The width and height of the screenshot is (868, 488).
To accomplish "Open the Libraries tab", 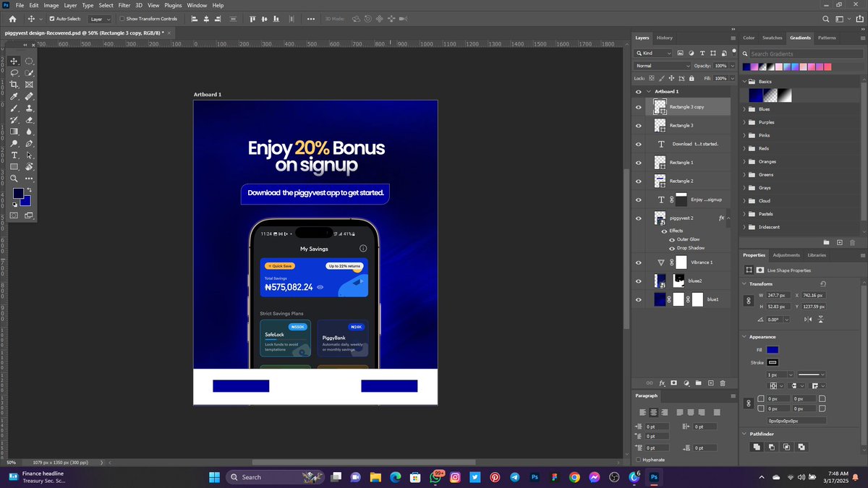I will point(817,255).
